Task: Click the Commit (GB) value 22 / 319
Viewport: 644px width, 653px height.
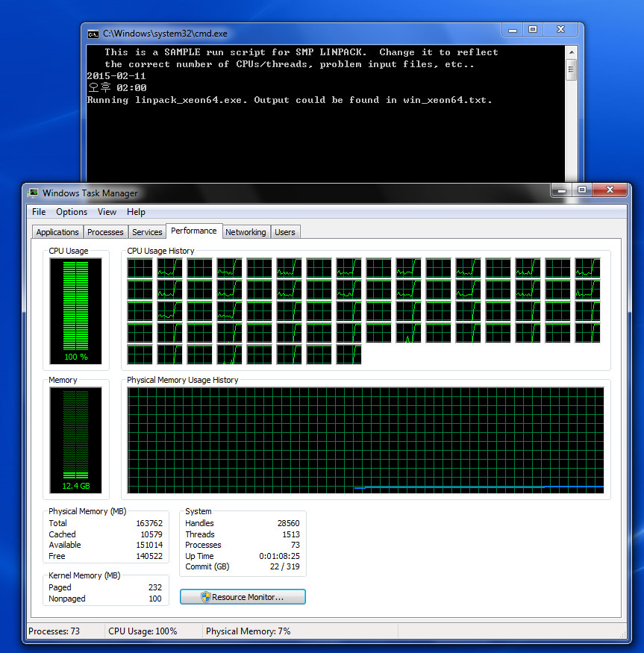Action: [x=284, y=566]
